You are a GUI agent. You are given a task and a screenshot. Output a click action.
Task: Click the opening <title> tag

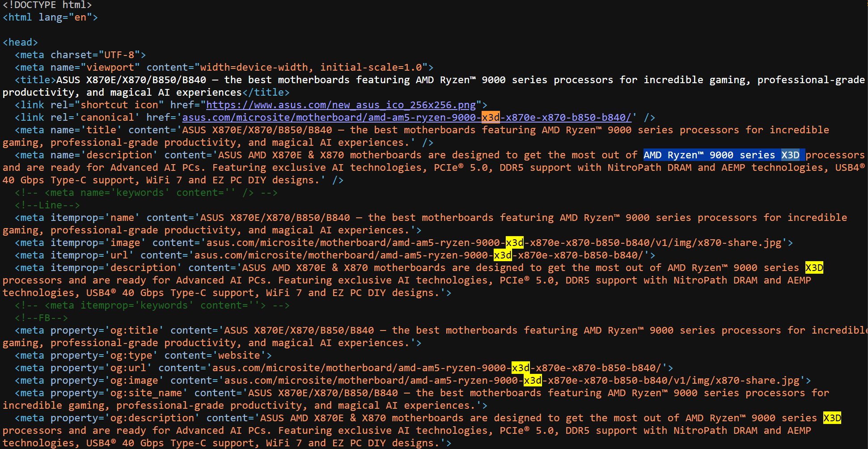click(35, 80)
